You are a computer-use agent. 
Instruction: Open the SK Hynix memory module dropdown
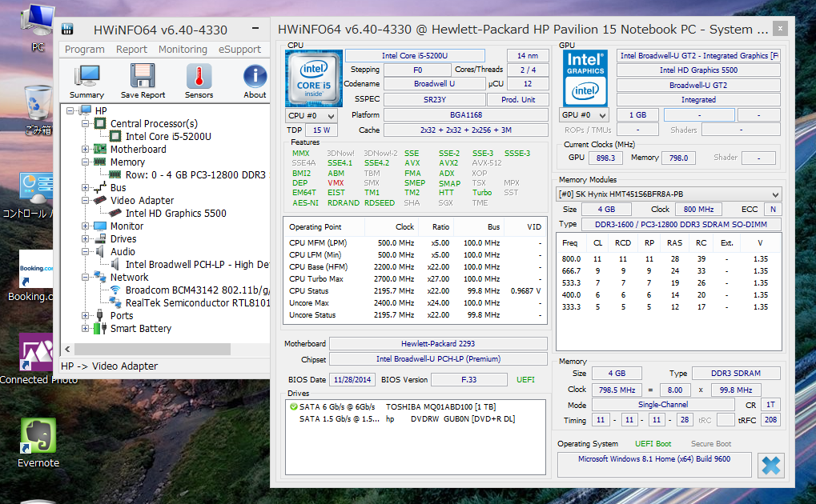pyautogui.click(x=669, y=194)
